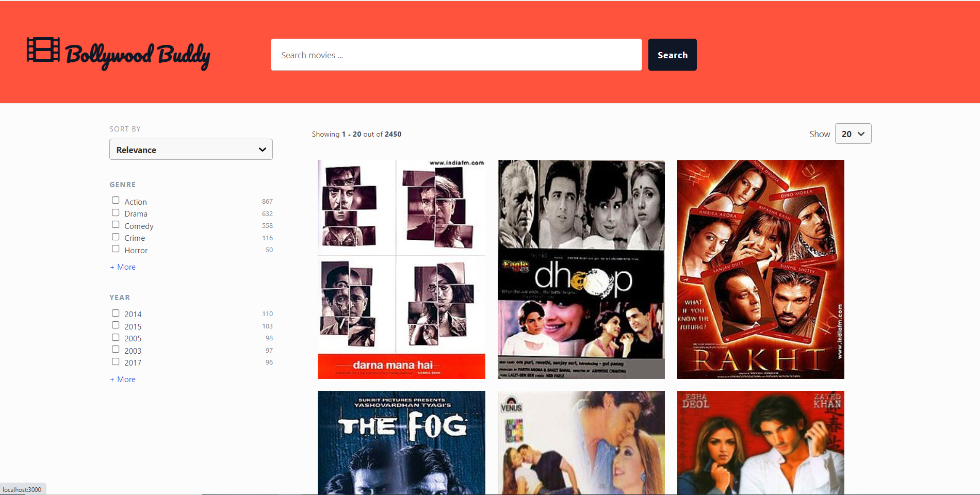The image size is (980, 495).
Task: Click the Comedy count 558
Action: [267, 226]
